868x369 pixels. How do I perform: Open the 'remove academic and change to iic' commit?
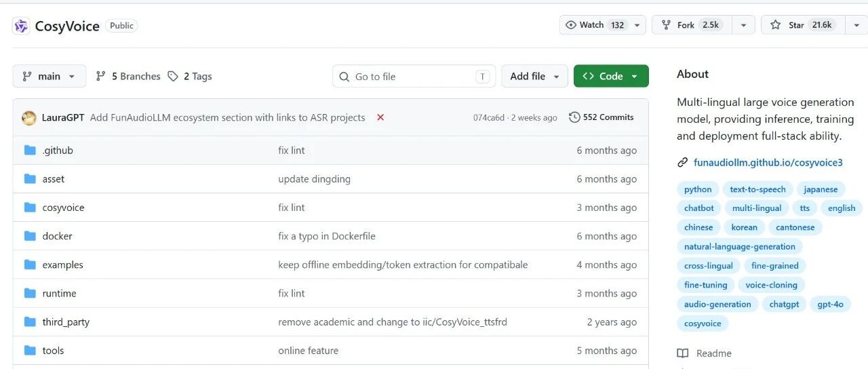tap(394, 322)
